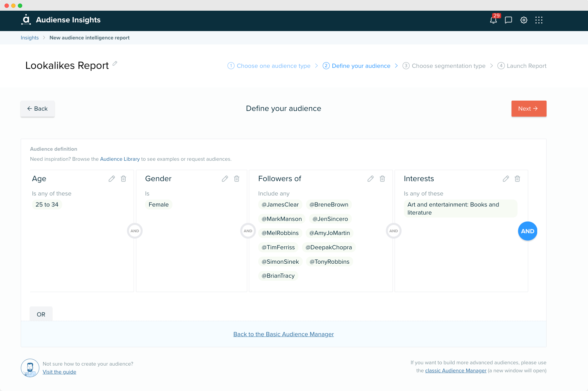
Task: Open the Audience Library link
Action: [120, 159]
